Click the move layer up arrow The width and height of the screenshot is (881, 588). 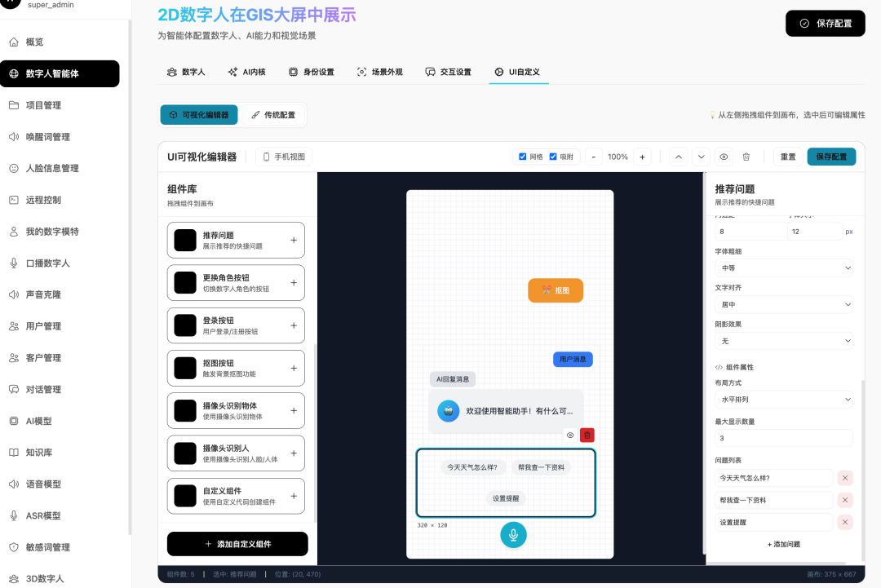coord(678,157)
